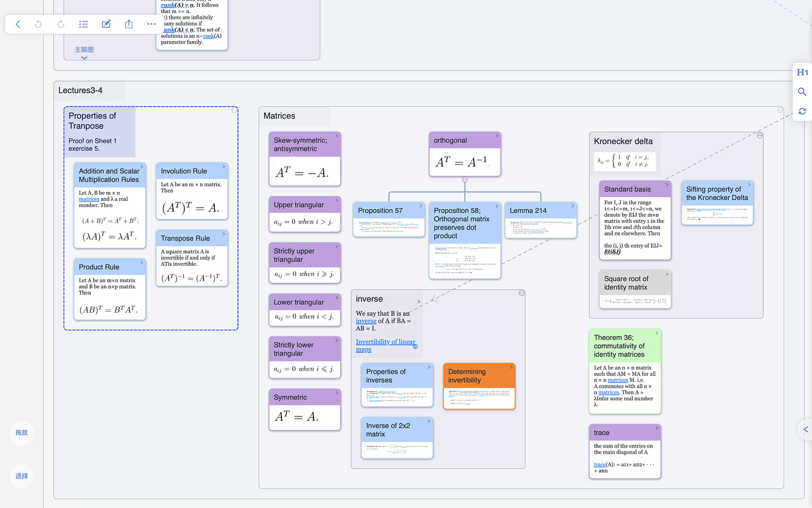Collapse the inverse group circle button
Screen dimensions: 812x508
522,293
